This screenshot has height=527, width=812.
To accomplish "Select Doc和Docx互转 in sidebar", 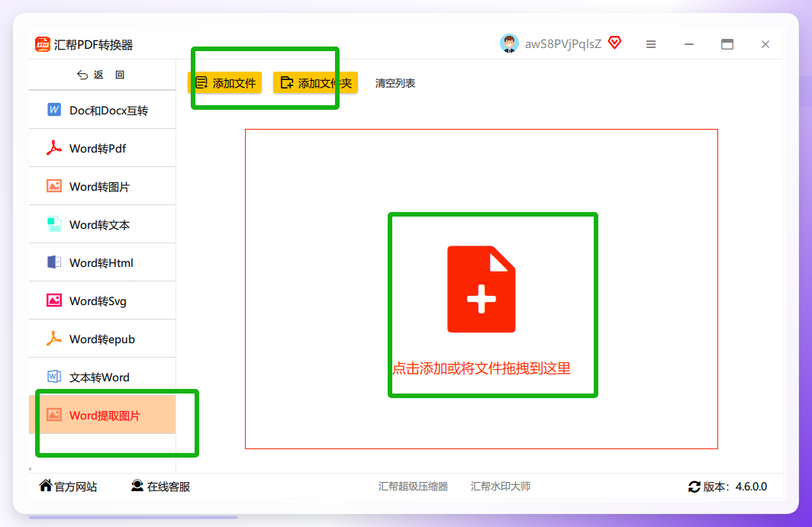I will [102, 111].
